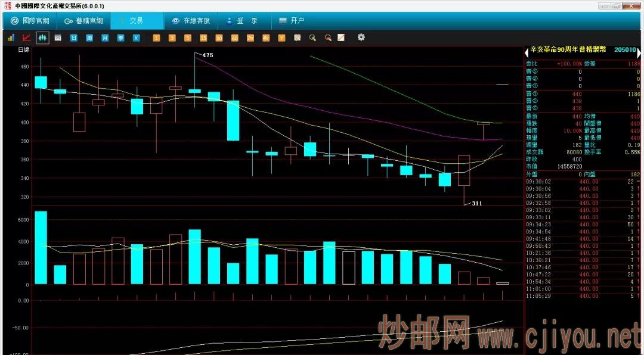Click the 日線 chart label
Viewport: 644px width, 355px height.
(24, 49)
